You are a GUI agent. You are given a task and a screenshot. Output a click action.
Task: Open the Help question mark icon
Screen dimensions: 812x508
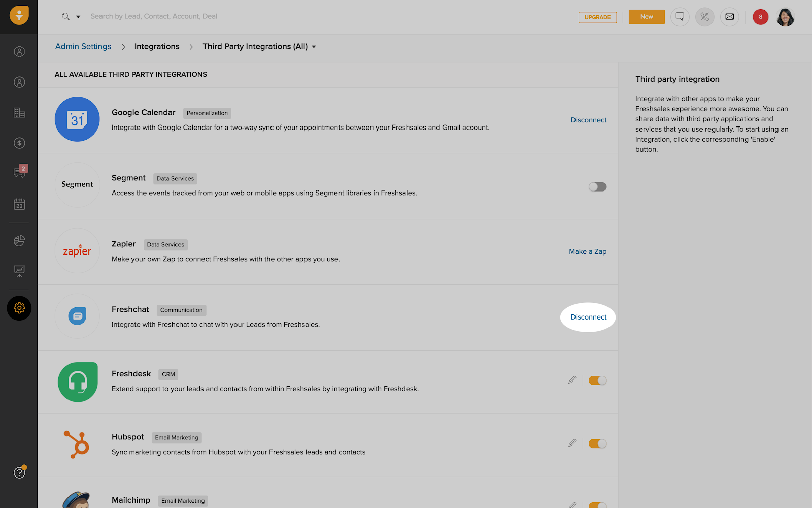pyautogui.click(x=19, y=472)
